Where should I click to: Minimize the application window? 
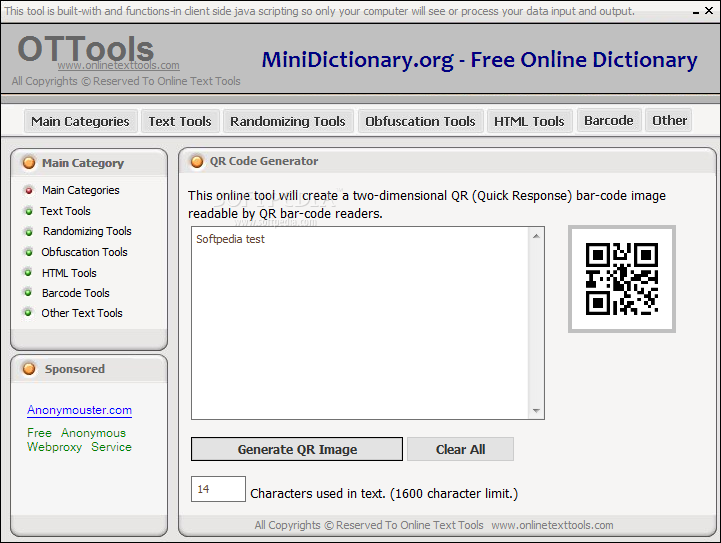[696, 11]
